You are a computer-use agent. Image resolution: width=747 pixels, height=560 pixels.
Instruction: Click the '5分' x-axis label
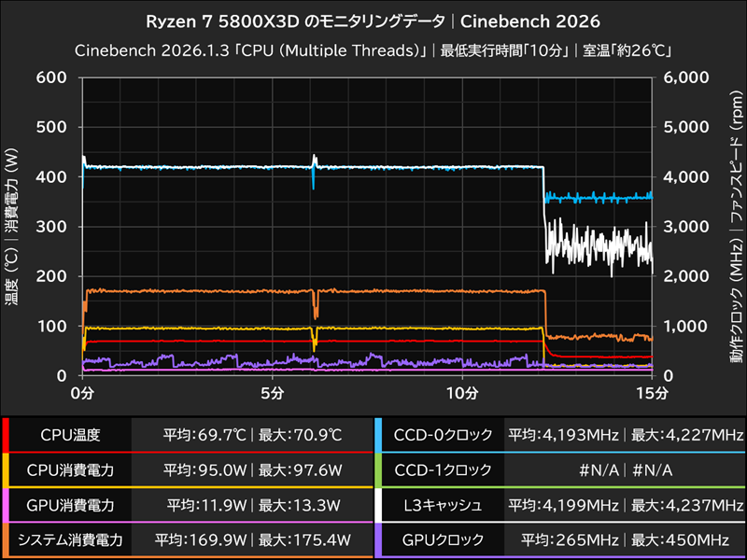click(272, 393)
